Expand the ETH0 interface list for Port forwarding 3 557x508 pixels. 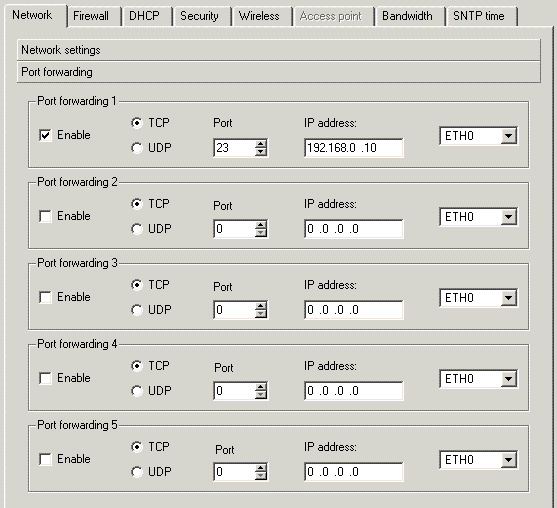point(508,298)
